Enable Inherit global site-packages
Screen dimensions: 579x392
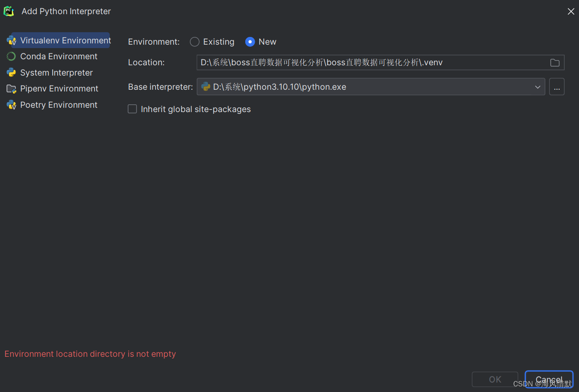click(132, 109)
